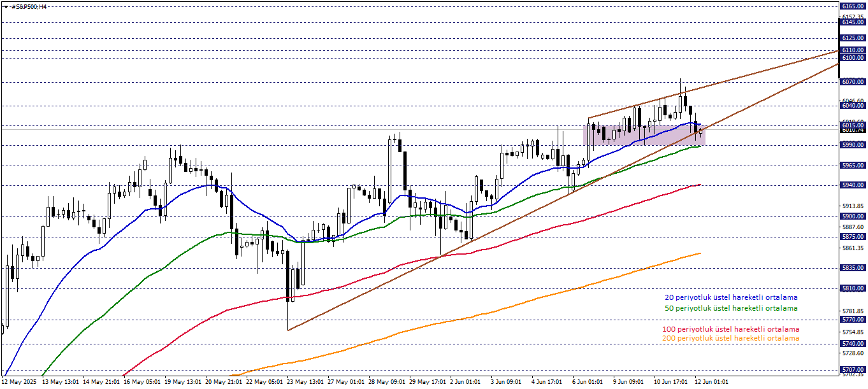Select the 6125.00 price level label

pyautogui.click(x=853, y=38)
